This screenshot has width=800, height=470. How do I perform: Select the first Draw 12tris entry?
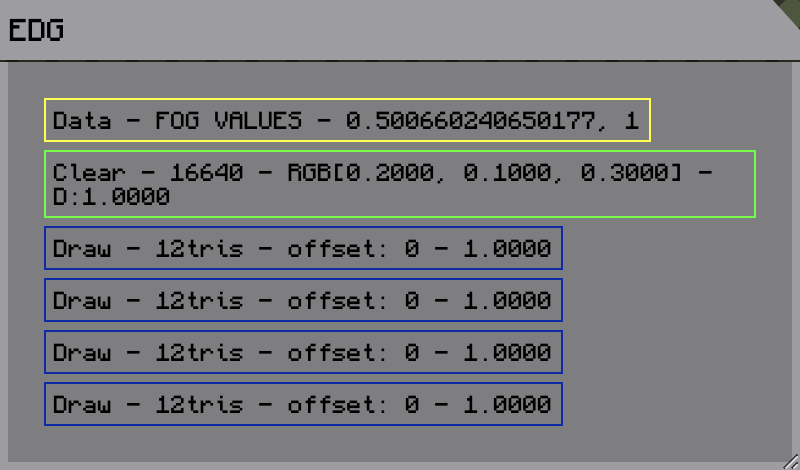pos(303,248)
